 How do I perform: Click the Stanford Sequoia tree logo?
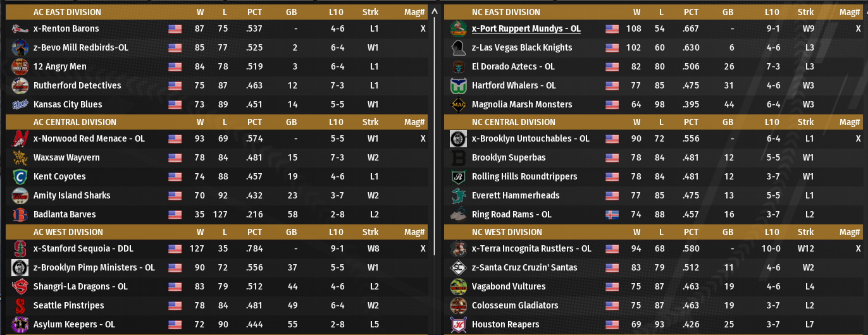click(20, 248)
